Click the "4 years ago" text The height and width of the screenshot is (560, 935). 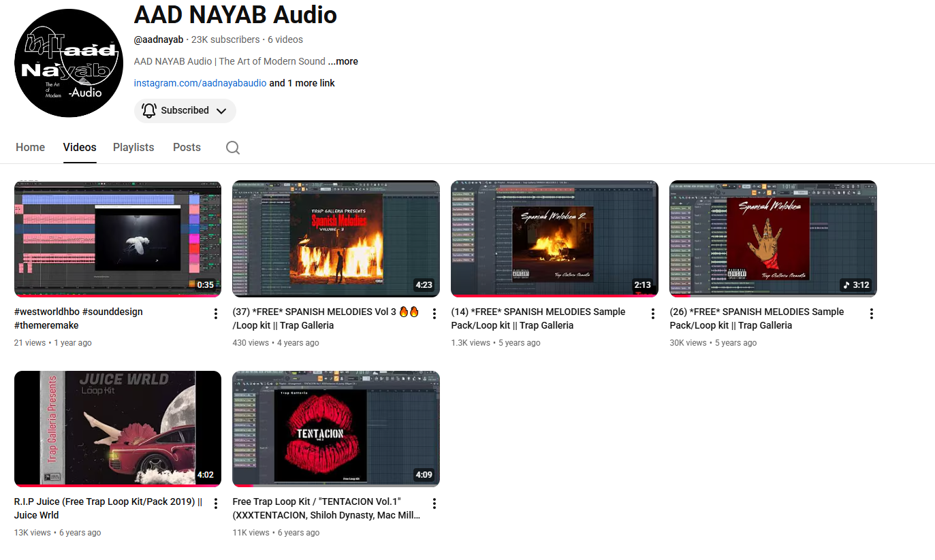(x=297, y=343)
